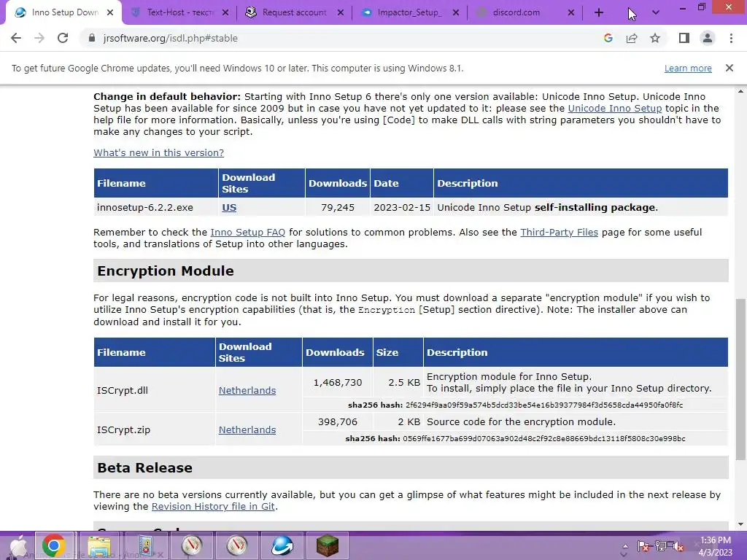Click the 79,245 downloads count
This screenshot has height=560, width=747.
coord(338,208)
